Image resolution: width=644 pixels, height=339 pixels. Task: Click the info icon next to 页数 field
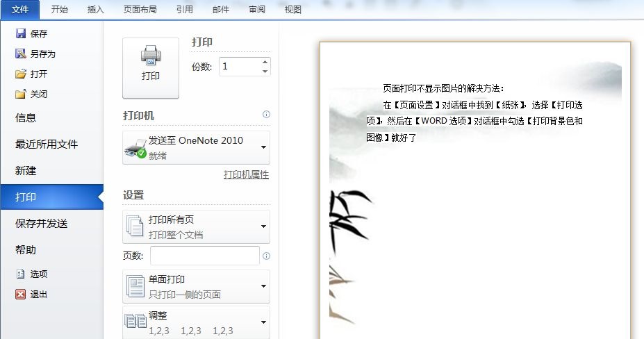point(266,256)
